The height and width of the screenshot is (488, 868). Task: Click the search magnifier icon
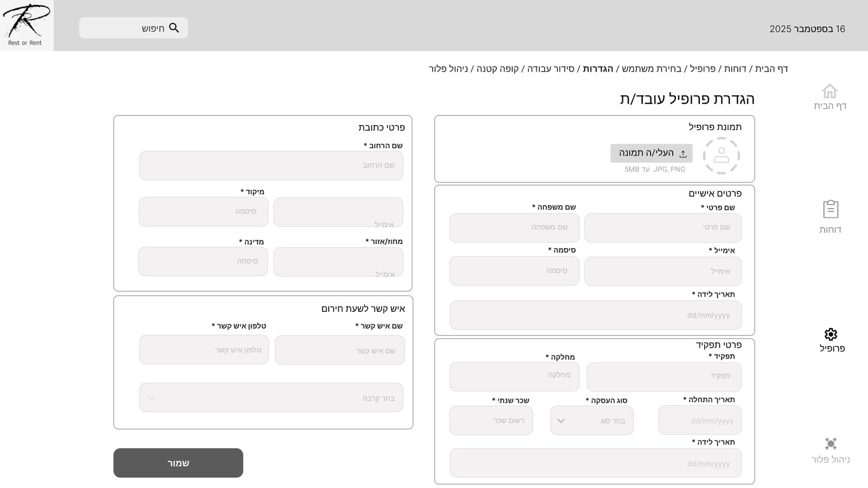pos(174,28)
